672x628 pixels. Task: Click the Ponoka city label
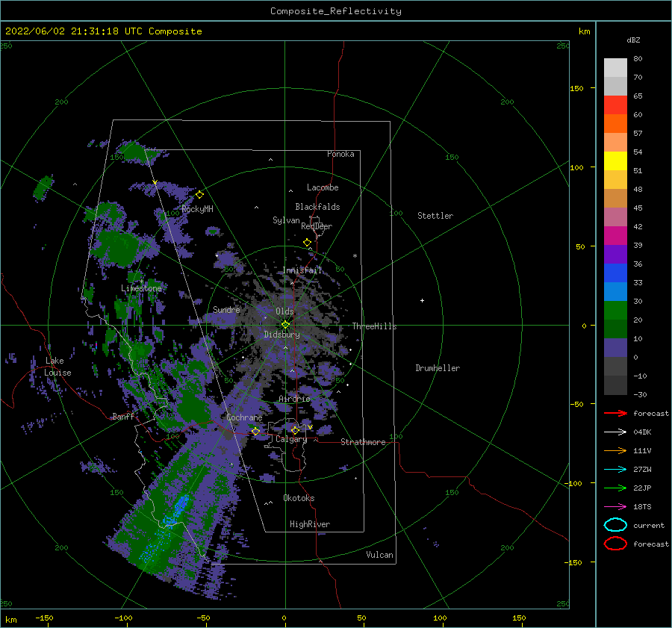tap(340, 154)
